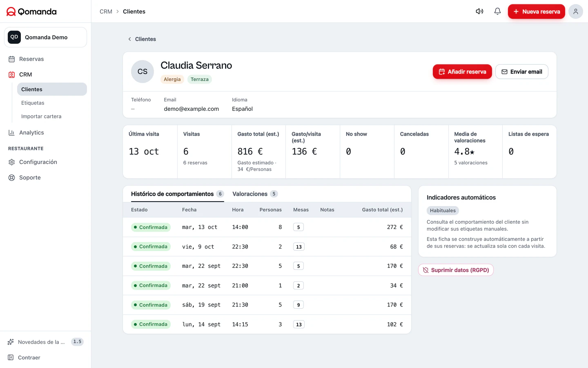Click the Enviar email button

tap(522, 72)
